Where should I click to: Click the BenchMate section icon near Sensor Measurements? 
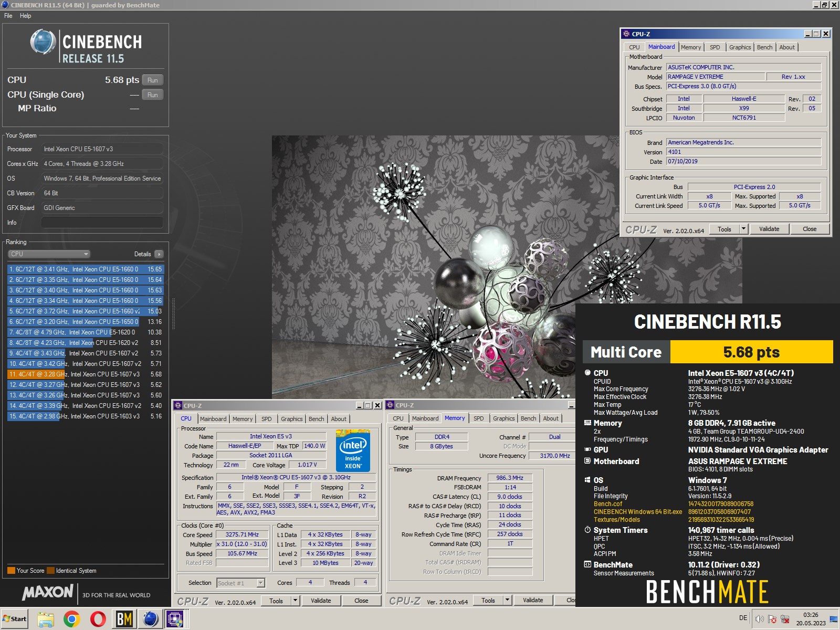click(x=587, y=564)
